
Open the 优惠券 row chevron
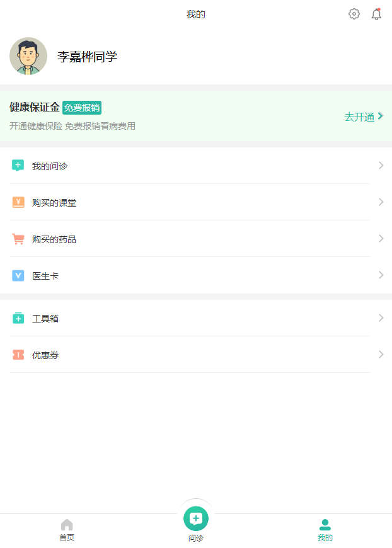[381, 355]
